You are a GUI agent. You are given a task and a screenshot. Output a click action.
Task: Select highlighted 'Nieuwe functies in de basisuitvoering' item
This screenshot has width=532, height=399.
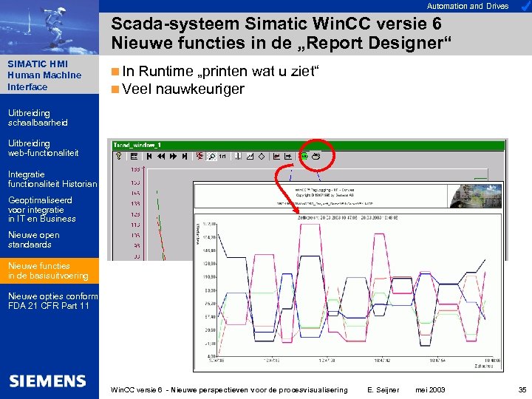pyautogui.click(x=50, y=270)
